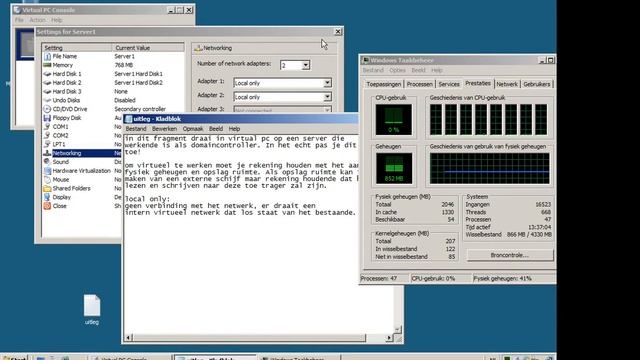
Task: Select the Sound setting icon
Action: click(47, 162)
